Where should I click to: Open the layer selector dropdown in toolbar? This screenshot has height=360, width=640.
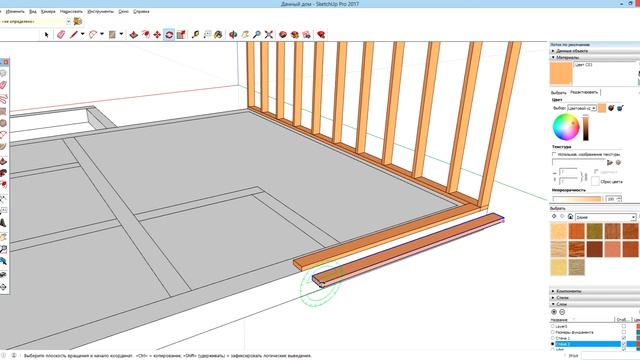pyautogui.click(x=69, y=21)
